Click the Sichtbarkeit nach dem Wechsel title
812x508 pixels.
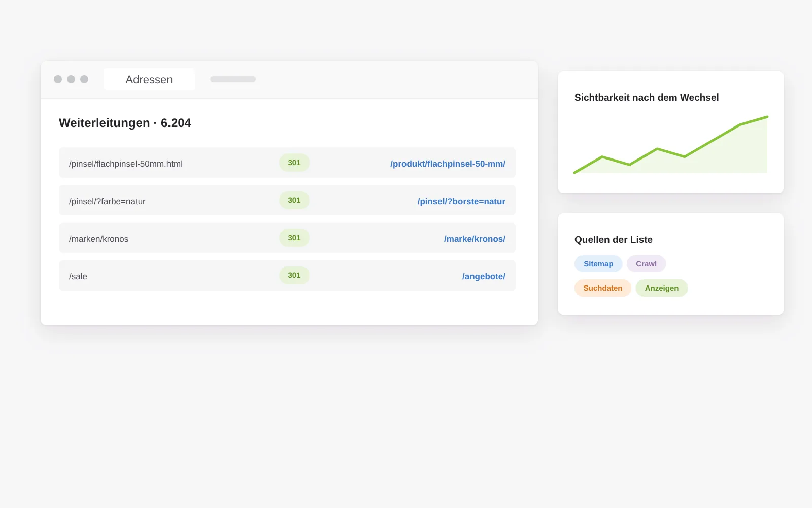[x=647, y=98]
